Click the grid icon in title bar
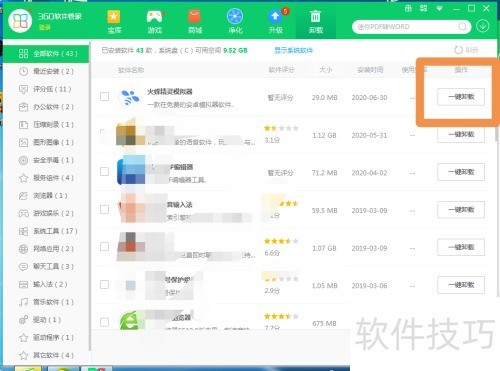500x371 pixels. coord(424,8)
